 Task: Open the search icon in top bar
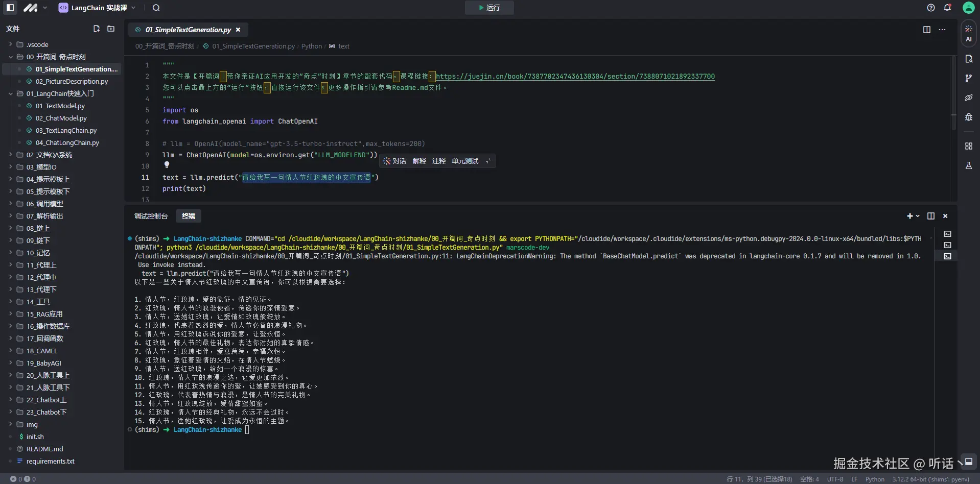pos(156,8)
